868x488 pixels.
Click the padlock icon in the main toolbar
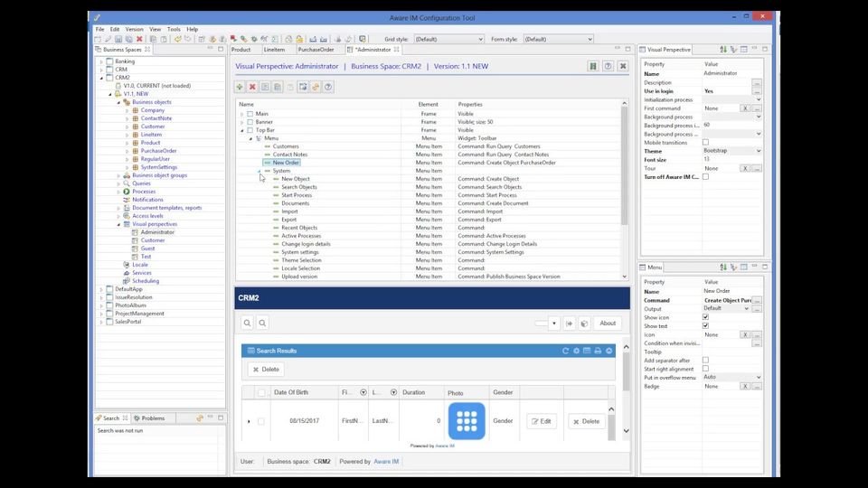pos(299,39)
